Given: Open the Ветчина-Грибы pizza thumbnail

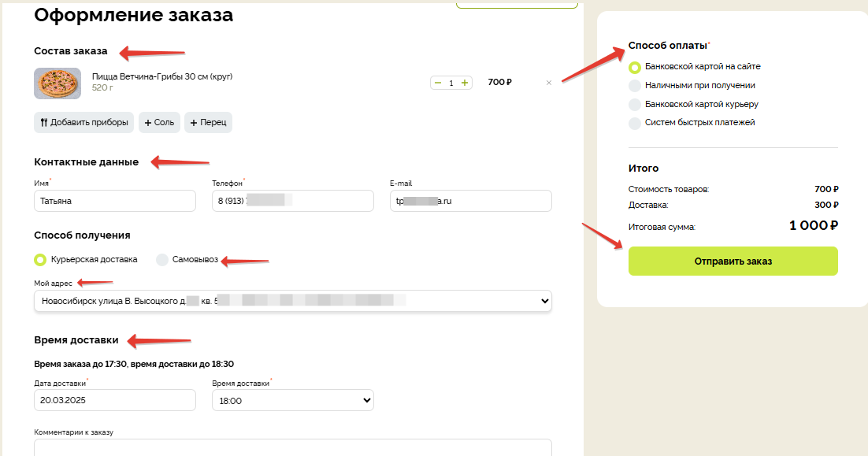Looking at the screenshot, I should pyautogui.click(x=57, y=83).
